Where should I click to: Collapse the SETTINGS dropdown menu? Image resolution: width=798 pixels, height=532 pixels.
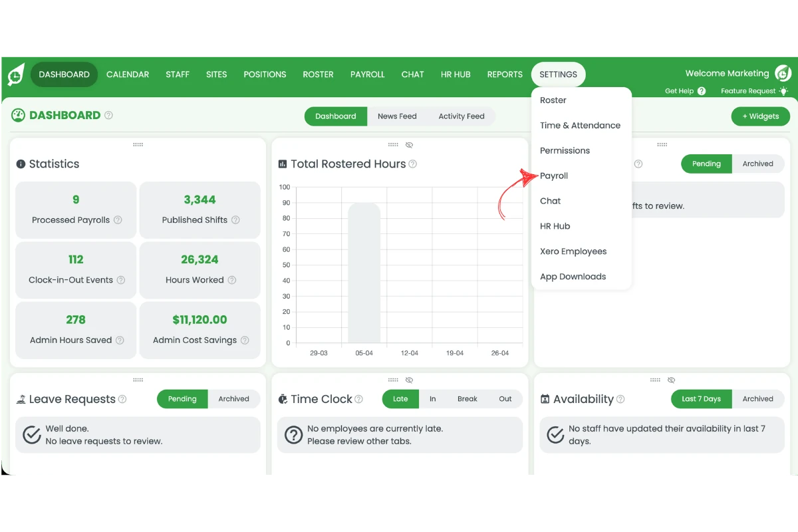tap(559, 74)
